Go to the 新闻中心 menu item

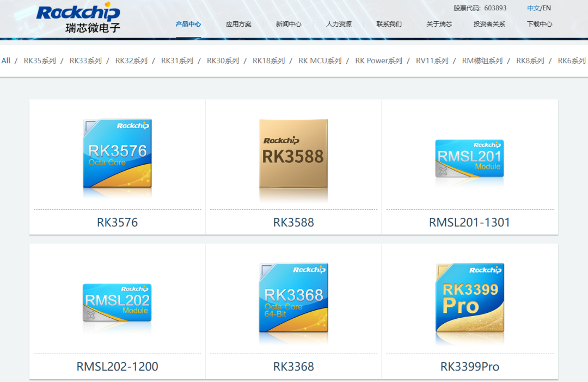[x=289, y=24]
